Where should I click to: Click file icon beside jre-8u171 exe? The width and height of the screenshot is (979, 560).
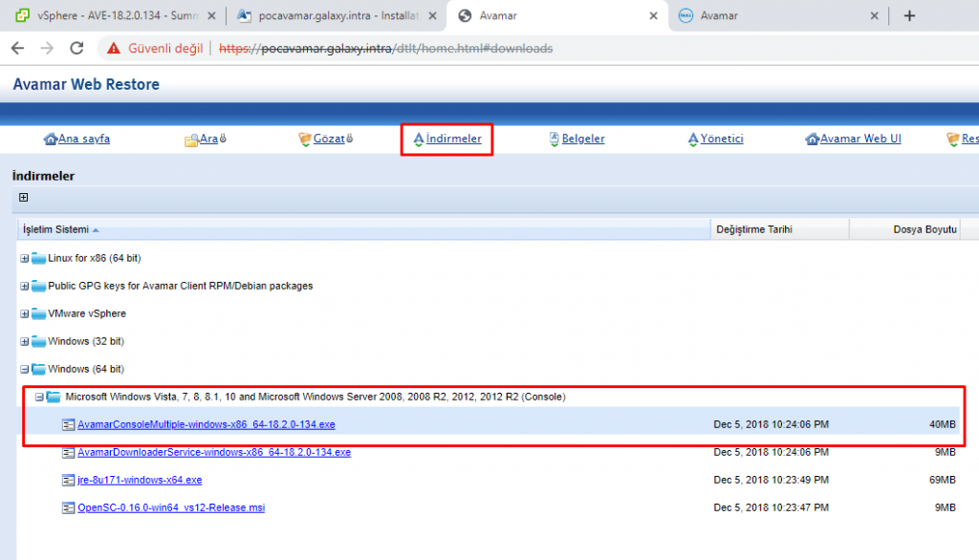(x=69, y=480)
